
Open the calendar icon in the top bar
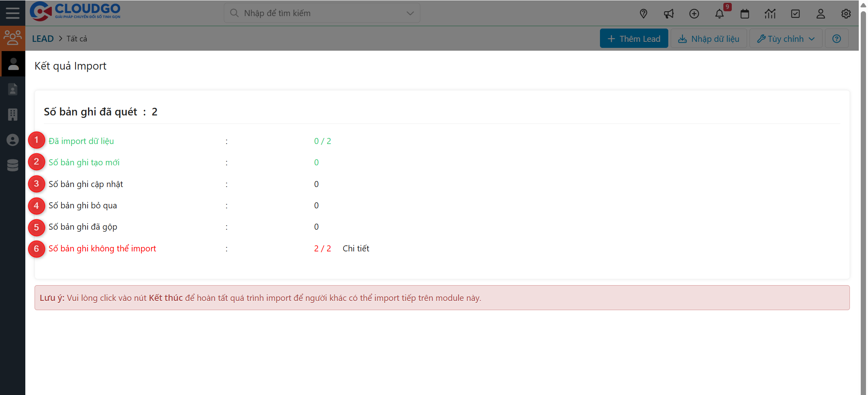coord(745,13)
